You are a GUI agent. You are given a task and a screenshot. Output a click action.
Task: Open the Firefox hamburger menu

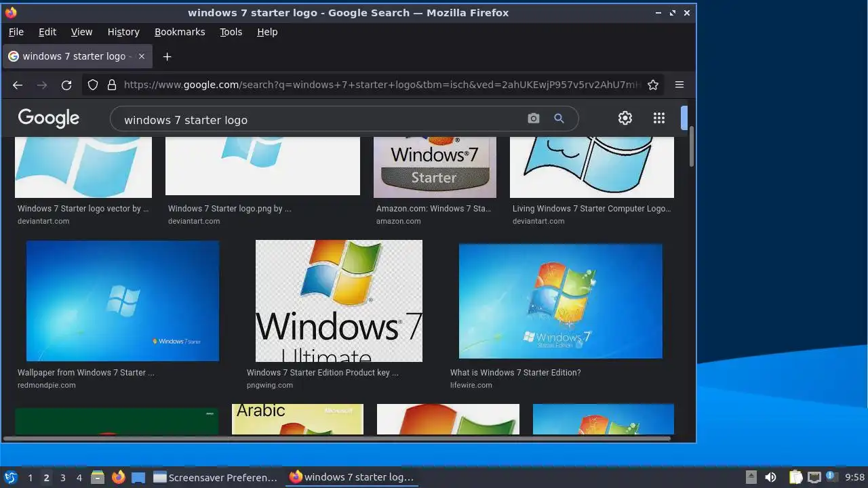[679, 85]
